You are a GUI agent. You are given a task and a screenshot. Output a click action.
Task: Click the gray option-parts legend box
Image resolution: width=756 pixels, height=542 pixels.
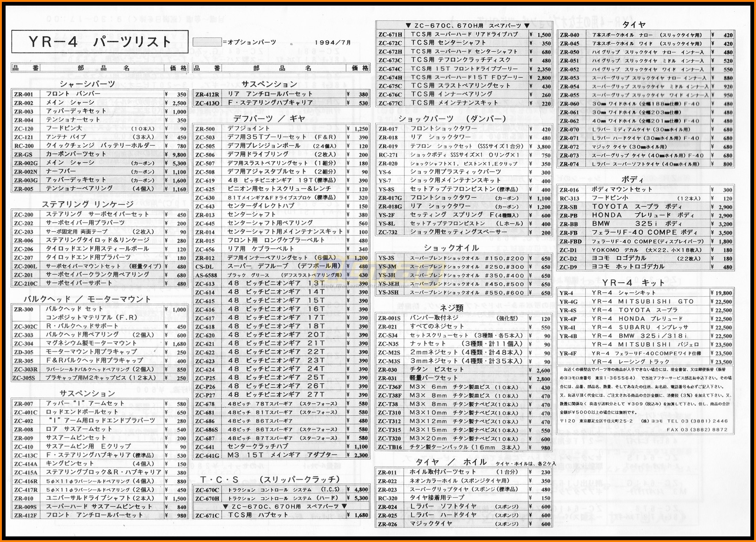coord(207,42)
